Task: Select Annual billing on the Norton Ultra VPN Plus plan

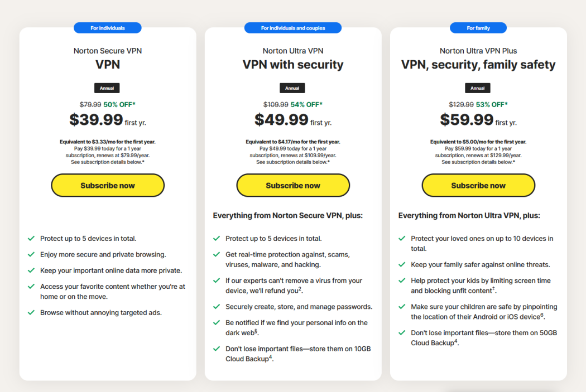Action: coord(478,88)
